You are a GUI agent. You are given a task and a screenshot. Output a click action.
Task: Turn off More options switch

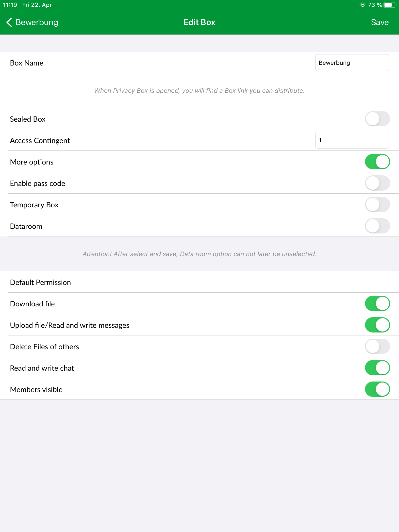coord(377,162)
